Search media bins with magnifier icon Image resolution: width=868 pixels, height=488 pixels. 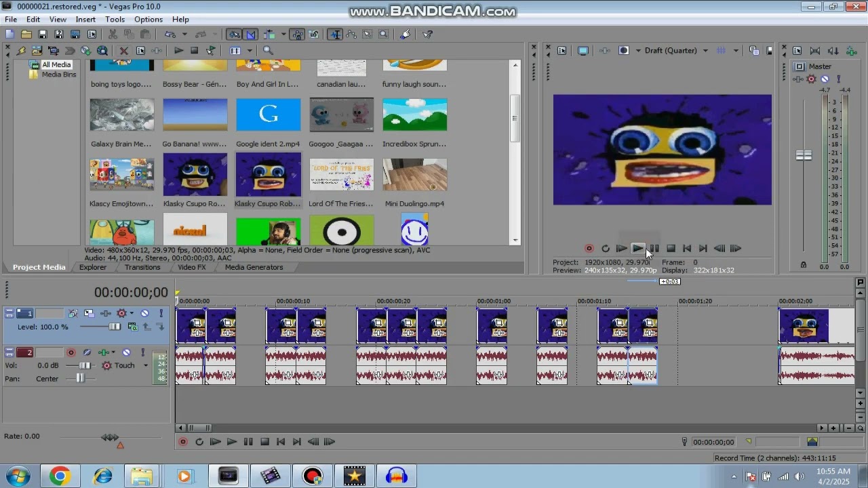[x=268, y=50]
